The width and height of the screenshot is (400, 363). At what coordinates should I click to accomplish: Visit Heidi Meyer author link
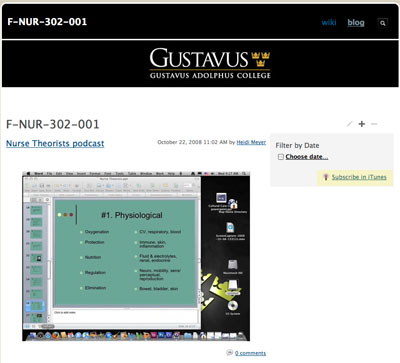[251, 142]
